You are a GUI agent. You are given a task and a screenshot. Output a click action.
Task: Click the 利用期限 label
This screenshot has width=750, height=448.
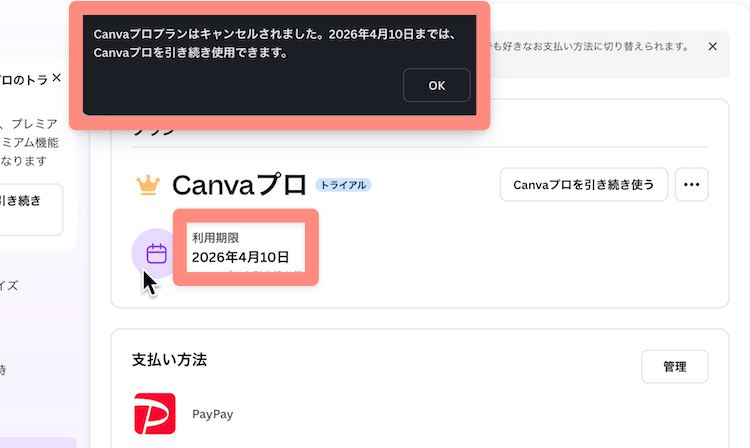215,238
